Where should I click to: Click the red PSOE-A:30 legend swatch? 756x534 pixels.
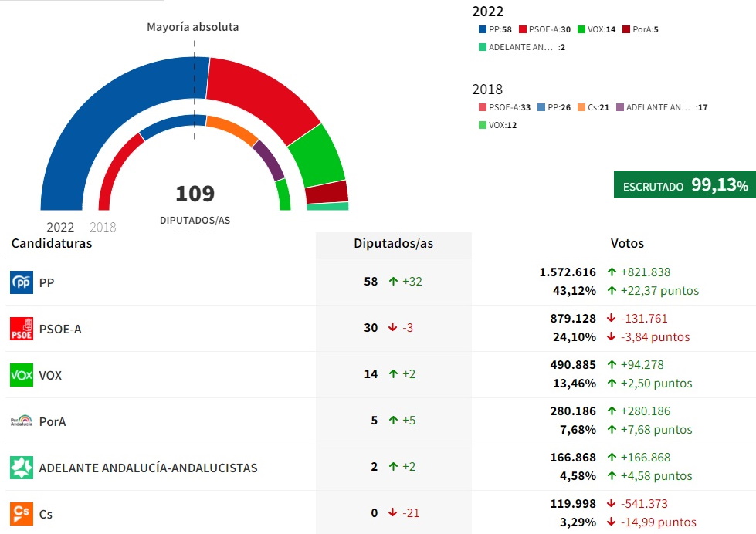521,29
